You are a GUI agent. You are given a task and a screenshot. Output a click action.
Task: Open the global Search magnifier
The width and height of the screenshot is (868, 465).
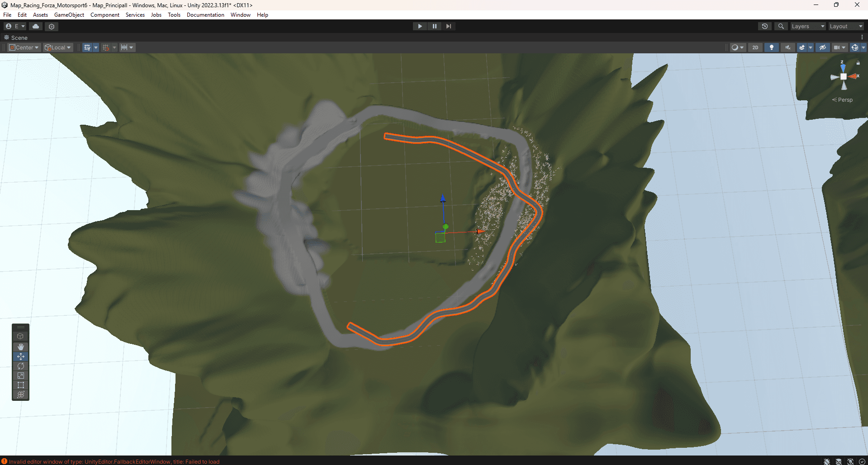[781, 26]
